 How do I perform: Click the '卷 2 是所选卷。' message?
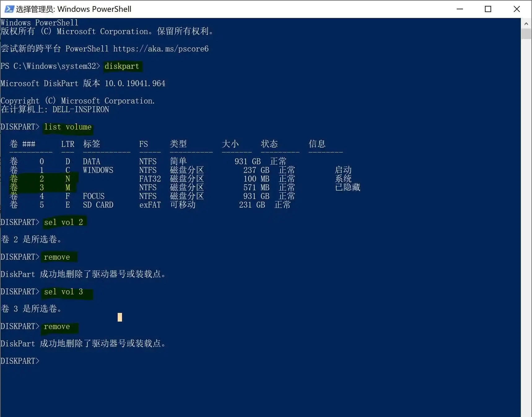point(31,239)
